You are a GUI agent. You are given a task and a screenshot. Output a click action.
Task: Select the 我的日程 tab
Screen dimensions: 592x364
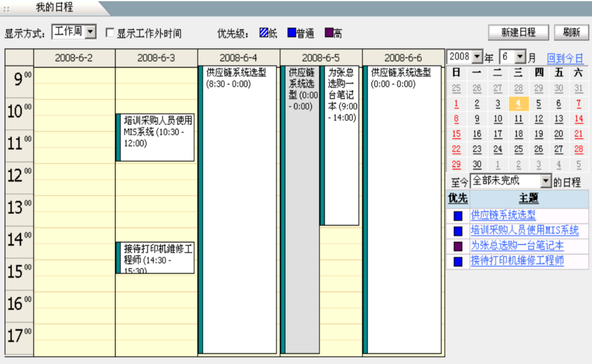54,7
